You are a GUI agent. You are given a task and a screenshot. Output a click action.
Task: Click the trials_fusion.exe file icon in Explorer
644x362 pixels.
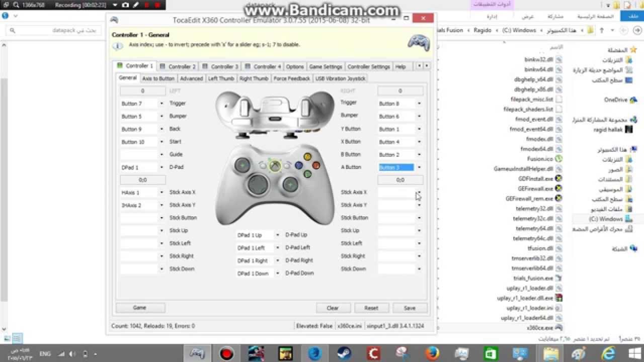click(x=558, y=278)
